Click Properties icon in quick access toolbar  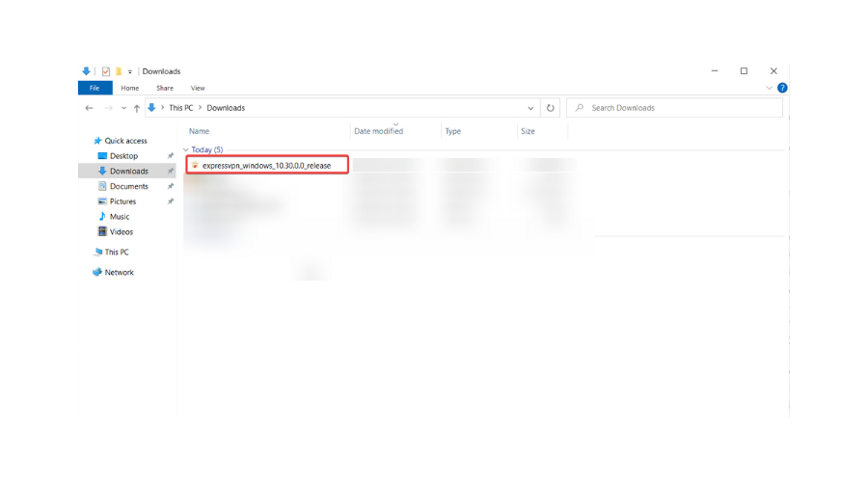[106, 71]
